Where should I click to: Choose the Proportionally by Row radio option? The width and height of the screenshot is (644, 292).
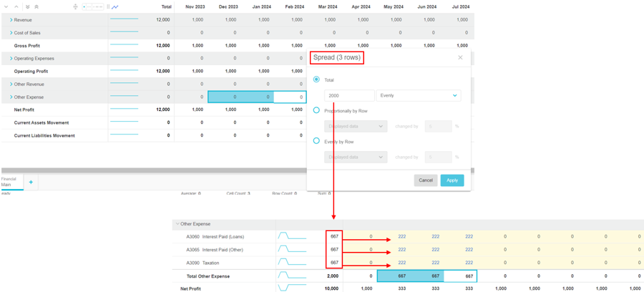(316, 110)
